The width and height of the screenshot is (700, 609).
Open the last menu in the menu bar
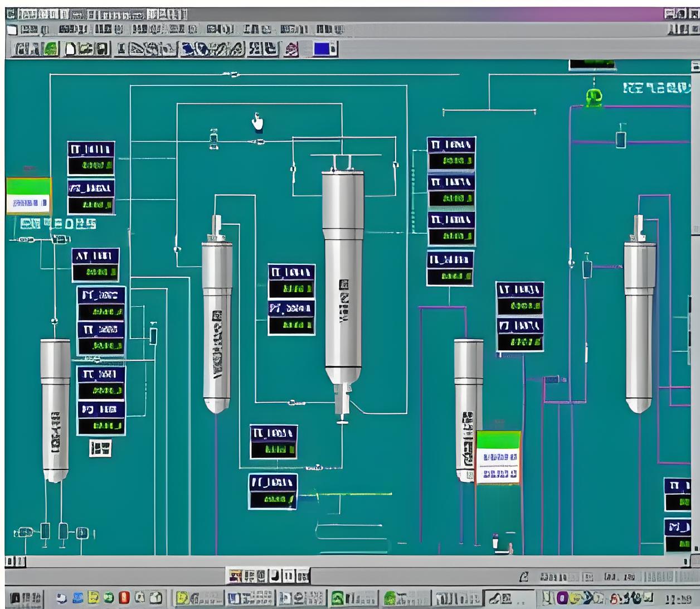coord(329,30)
